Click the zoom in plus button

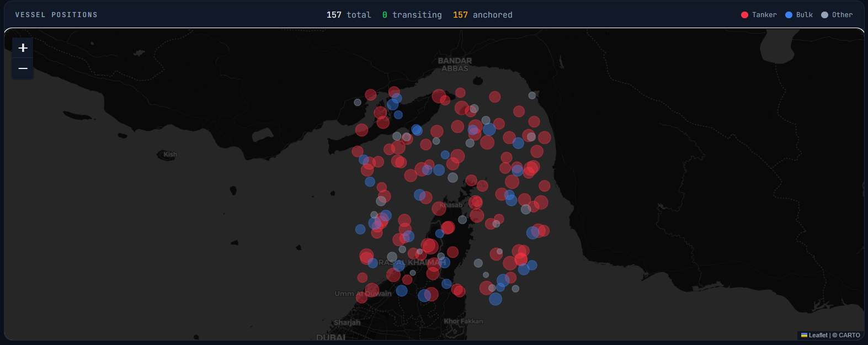click(x=23, y=48)
